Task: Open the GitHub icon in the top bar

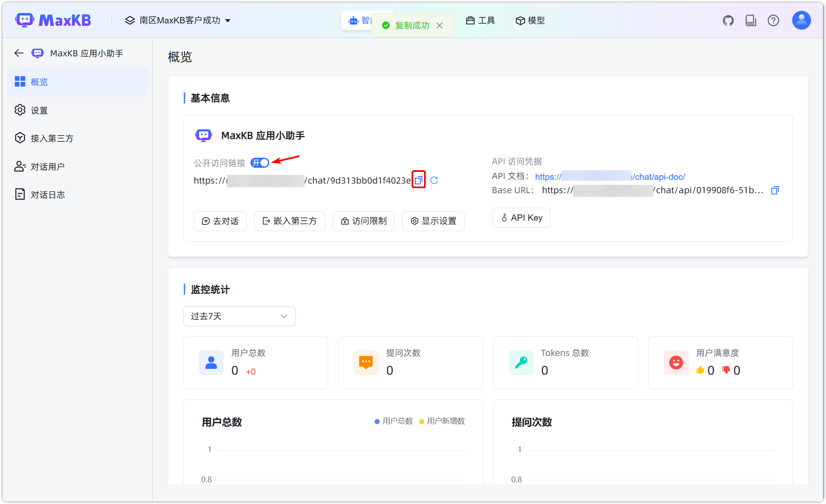Action: click(728, 20)
